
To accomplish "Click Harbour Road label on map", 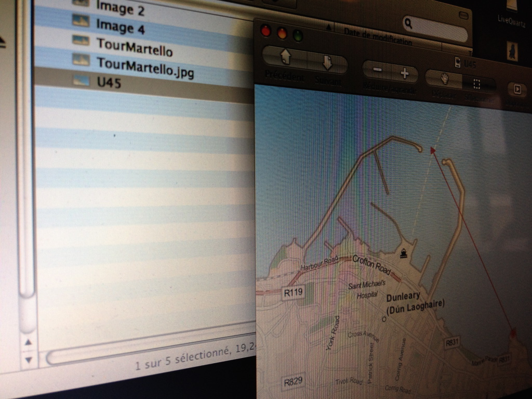I will 320,263.
